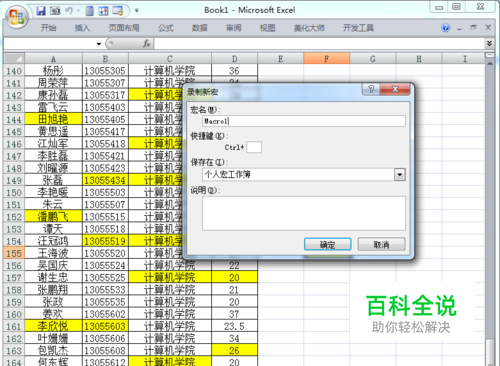Switch to the 页面布局 ribbon tab
500x366 pixels.
point(124,28)
